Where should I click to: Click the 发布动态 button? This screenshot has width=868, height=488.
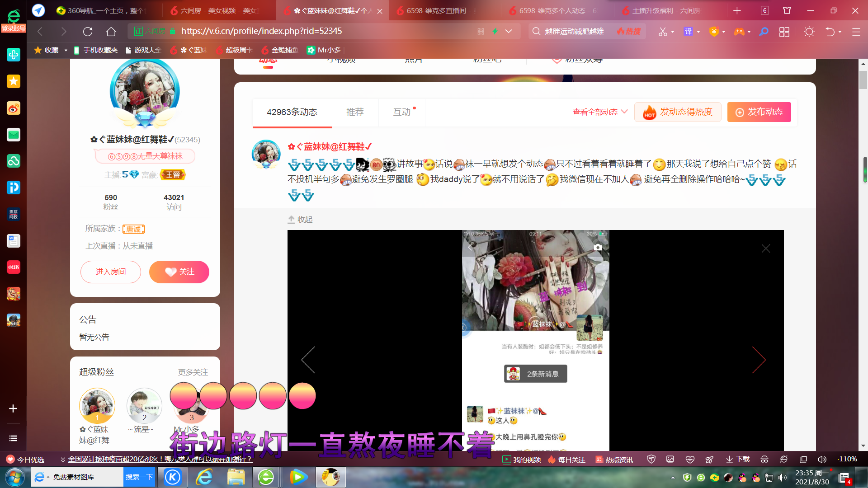click(759, 112)
